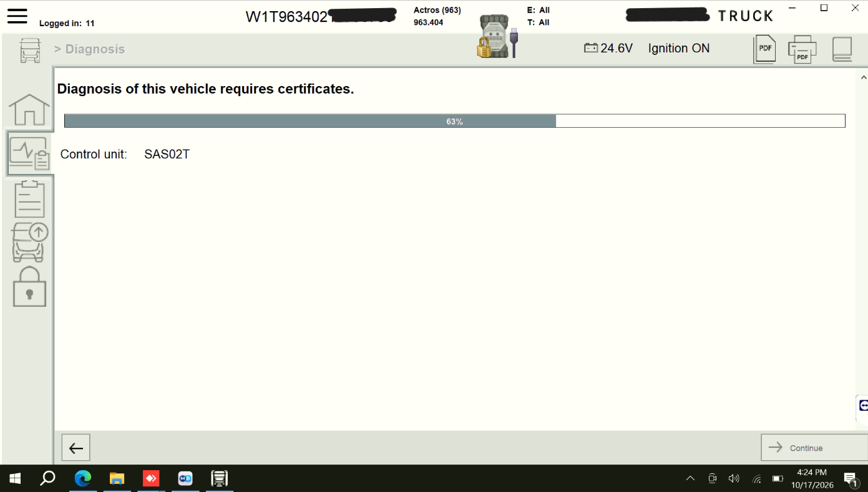This screenshot has height=492, width=868.
Task: Open the tray volume speaker icon
Action: [x=734, y=478]
